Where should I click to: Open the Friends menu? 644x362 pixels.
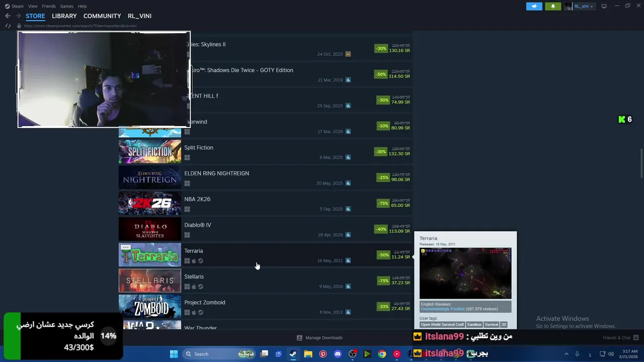click(49, 6)
